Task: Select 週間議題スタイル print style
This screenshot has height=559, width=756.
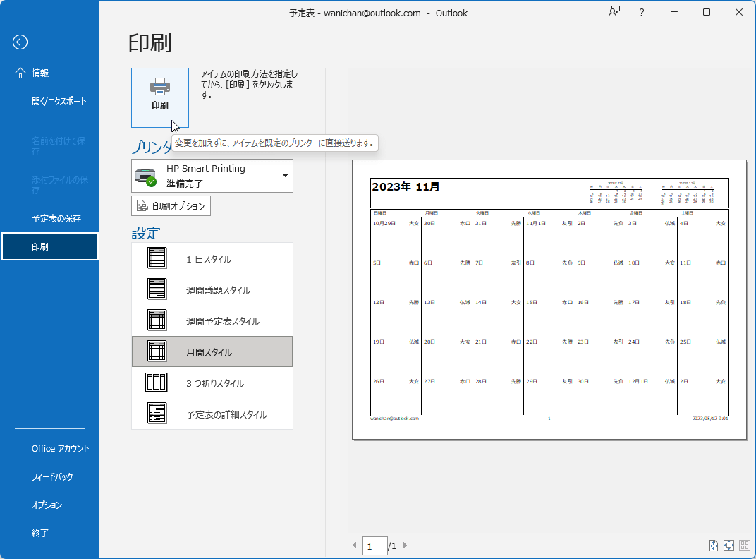Action: tap(212, 289)
